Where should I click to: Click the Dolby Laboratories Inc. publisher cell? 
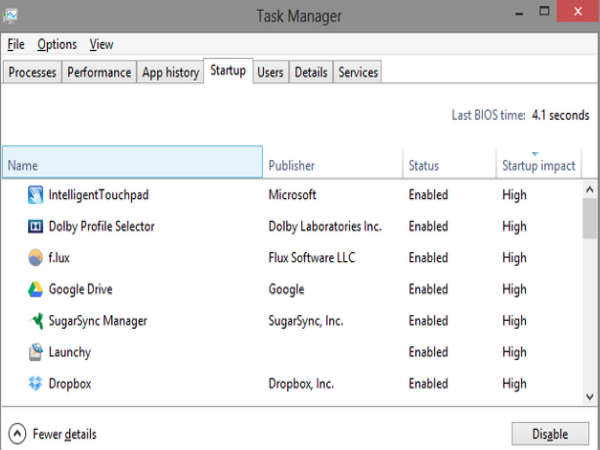[x=325, y=227]
